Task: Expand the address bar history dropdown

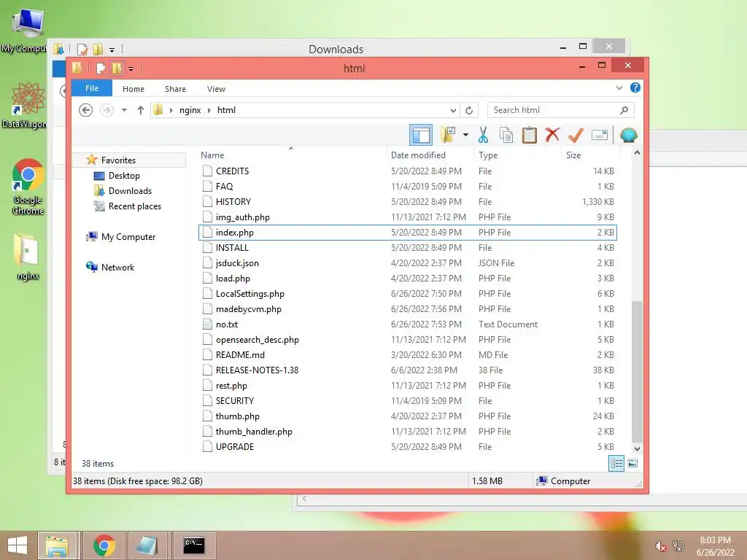Action: [453, 110]
